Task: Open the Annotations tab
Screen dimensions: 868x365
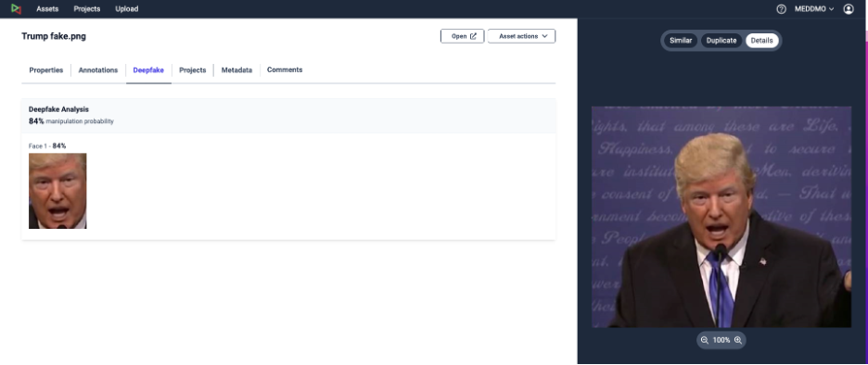Action: pyautogui.click(x=98, y=70)
